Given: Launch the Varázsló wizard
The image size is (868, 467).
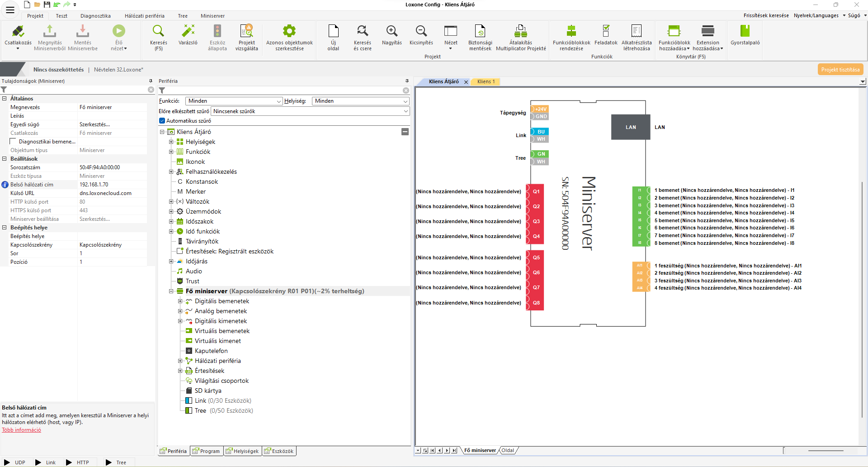Looking at the screenshot, I should 188,31.
